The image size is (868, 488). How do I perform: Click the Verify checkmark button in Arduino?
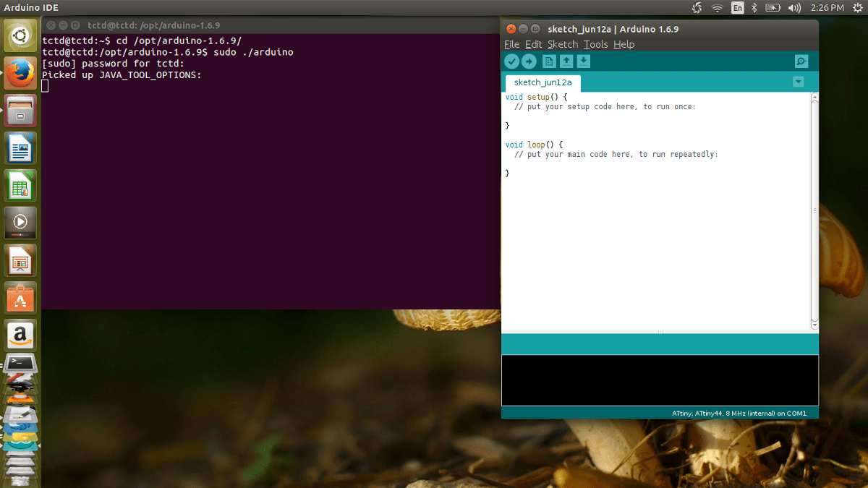(512, 62)
